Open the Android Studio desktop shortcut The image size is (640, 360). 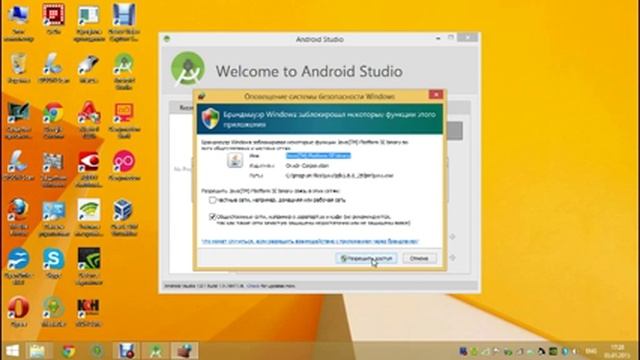tap(124, 71)
